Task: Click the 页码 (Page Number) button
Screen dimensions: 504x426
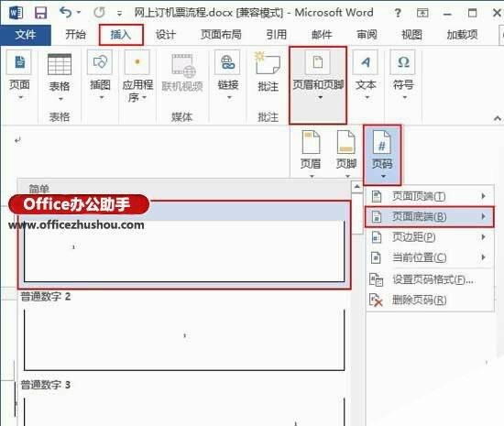Action: click(382, 155)
